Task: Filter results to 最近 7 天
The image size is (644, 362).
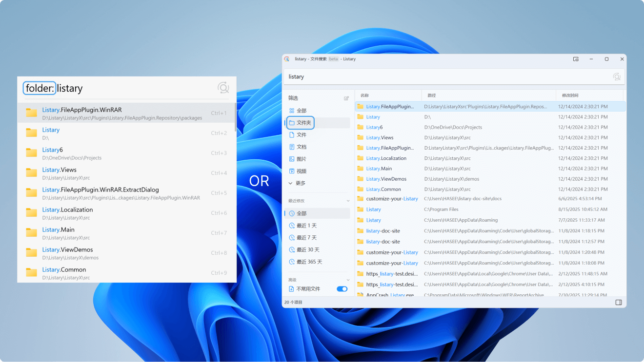Action: tap(317, 238)
